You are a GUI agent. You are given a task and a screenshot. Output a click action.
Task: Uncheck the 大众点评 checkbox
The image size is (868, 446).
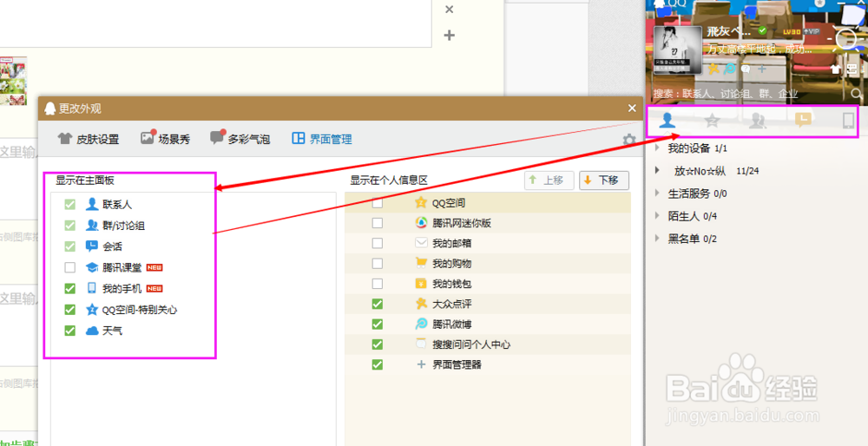click(377, 304)
